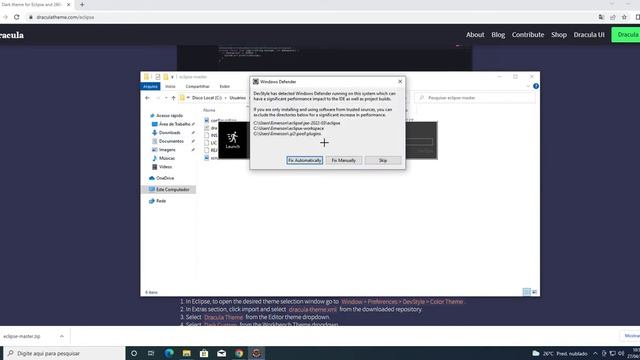This screenshot has height=360, width=640.
Task: Open Contribute link on Dracula site
Action: click(528, 35)
